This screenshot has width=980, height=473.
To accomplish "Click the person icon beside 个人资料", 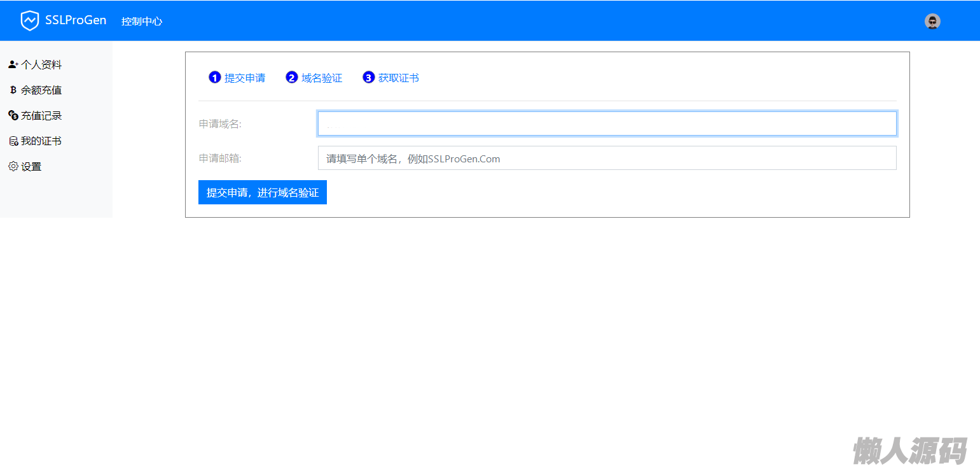I will (13, 65).
